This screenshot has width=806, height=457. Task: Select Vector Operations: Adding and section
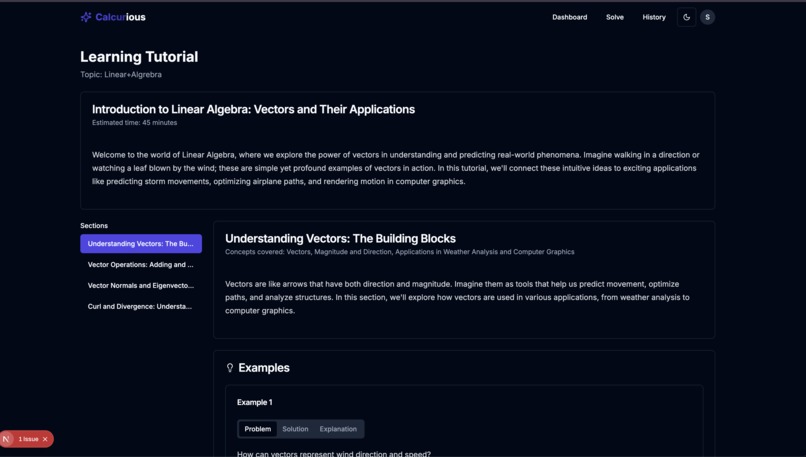(141, 265)
